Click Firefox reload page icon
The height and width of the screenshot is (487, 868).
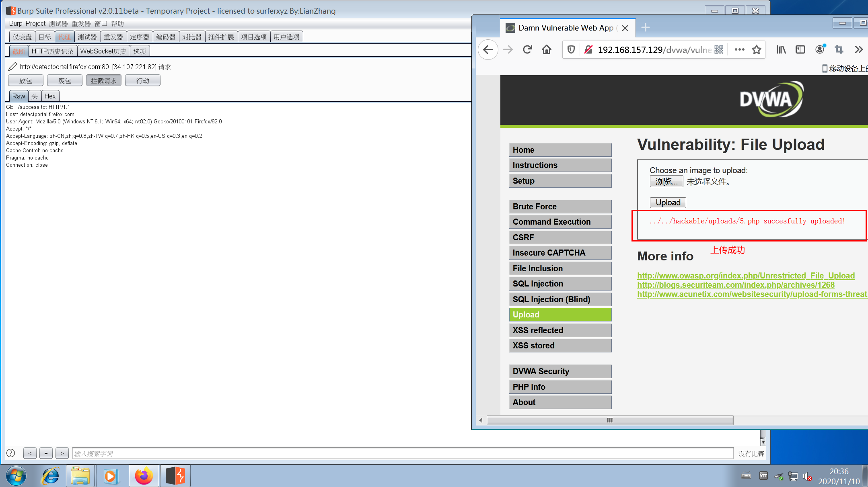527,49
